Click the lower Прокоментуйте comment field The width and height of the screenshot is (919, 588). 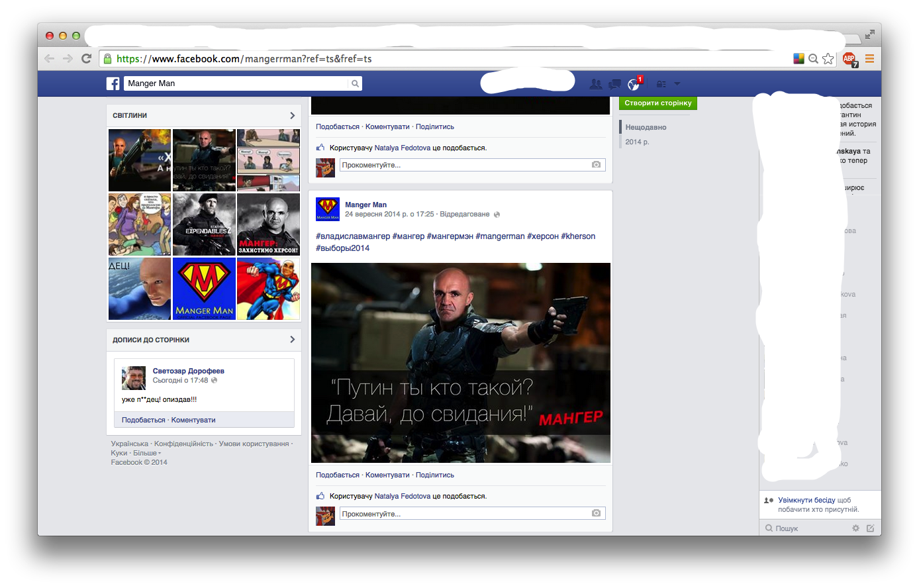pyautogui.click(x=472, y=514)
